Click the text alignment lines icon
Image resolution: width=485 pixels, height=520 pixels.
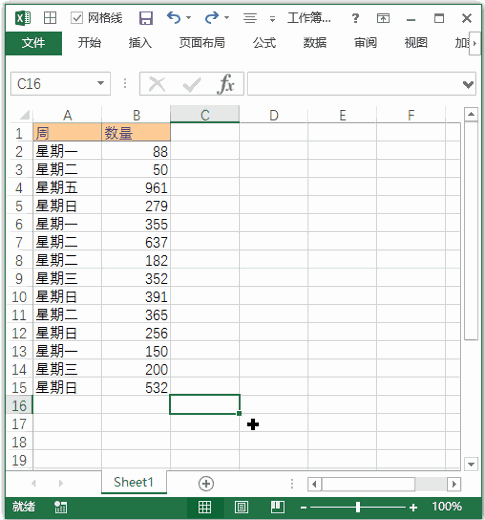click(x=250, y=18)
